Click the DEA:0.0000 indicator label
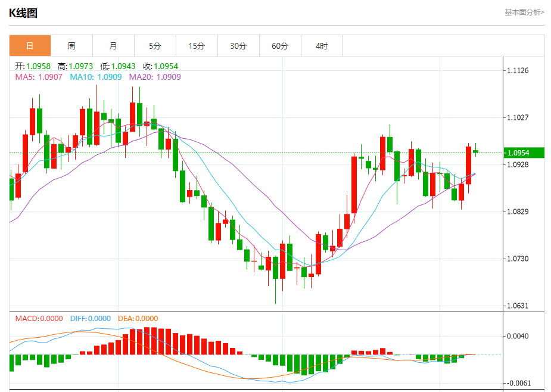The image size is (551, 392). click(x=138, y=319)
